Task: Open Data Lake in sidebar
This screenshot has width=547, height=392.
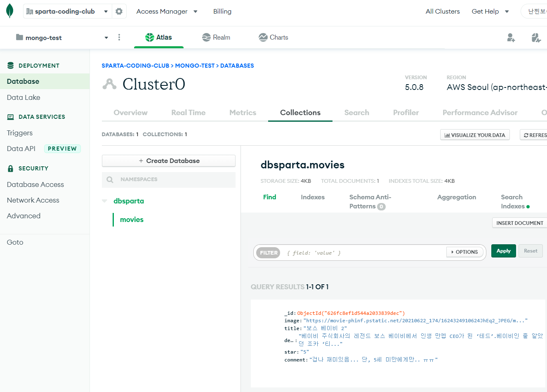Action: click(x=24, y=97)
